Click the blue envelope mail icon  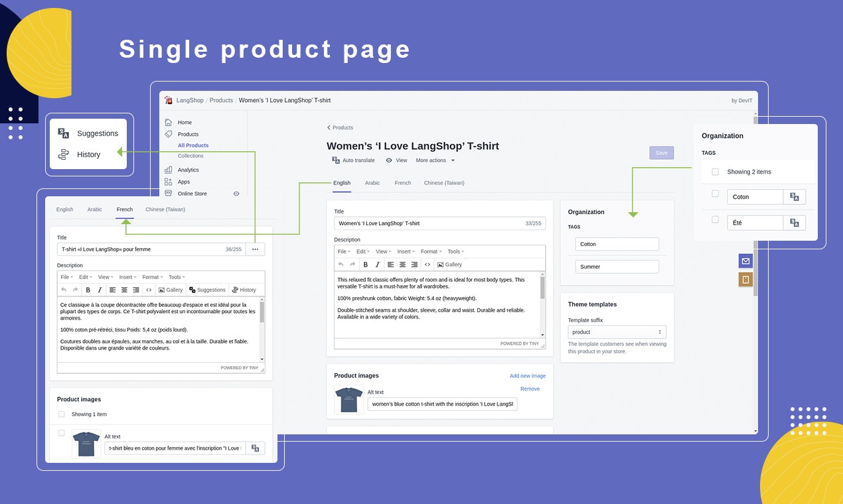pos(745,261)
